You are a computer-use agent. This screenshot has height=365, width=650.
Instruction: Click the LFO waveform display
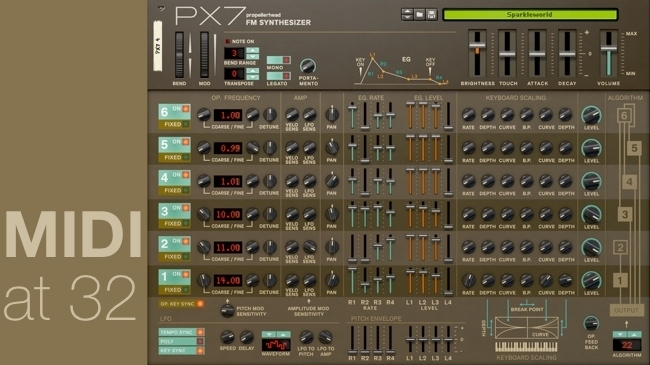(x=276, y=345)
